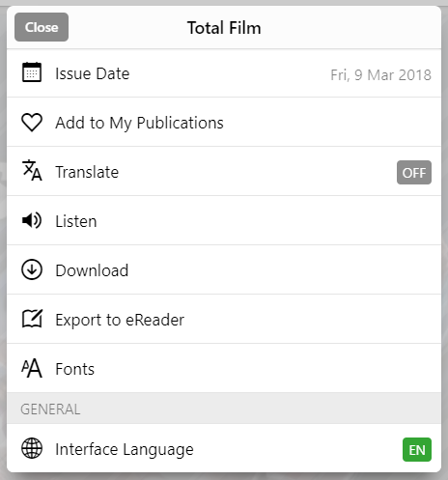Open the Fonts settings row
Screen dimensions: 448x480
(x=224, y=368)
